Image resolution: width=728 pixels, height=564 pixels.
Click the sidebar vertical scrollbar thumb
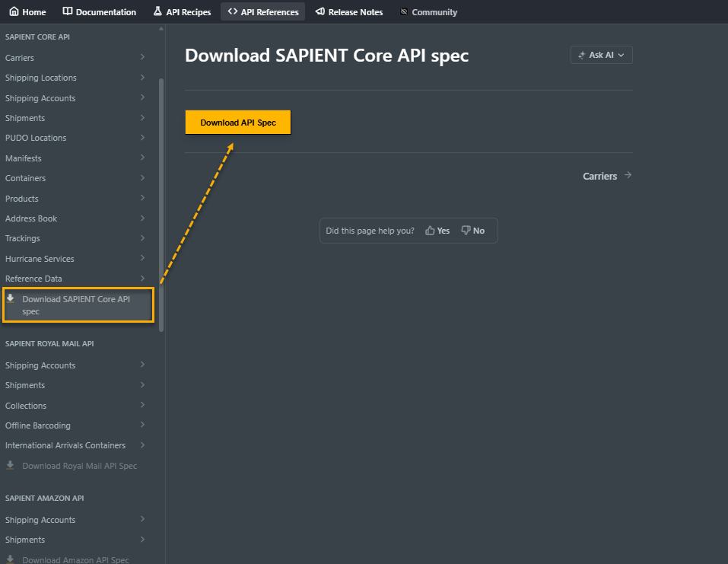161,205
